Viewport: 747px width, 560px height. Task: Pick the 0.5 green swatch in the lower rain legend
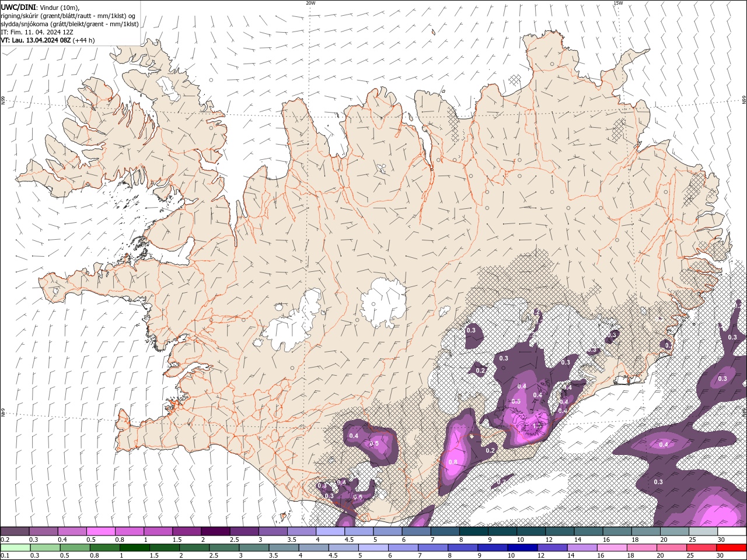pos(75,548)
